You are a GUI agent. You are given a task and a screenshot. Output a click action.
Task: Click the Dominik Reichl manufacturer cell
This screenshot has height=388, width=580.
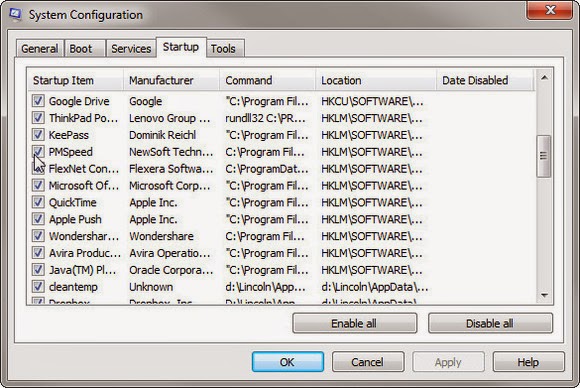coord(162,135)
